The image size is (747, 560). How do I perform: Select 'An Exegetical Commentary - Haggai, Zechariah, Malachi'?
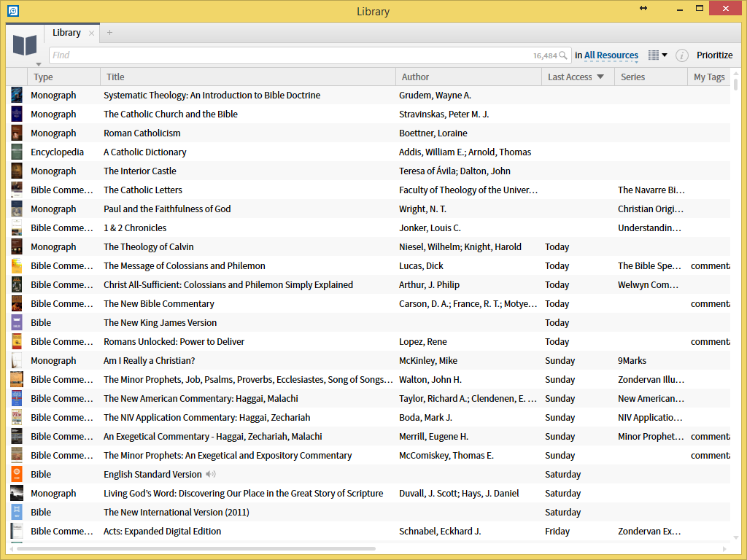212,436
